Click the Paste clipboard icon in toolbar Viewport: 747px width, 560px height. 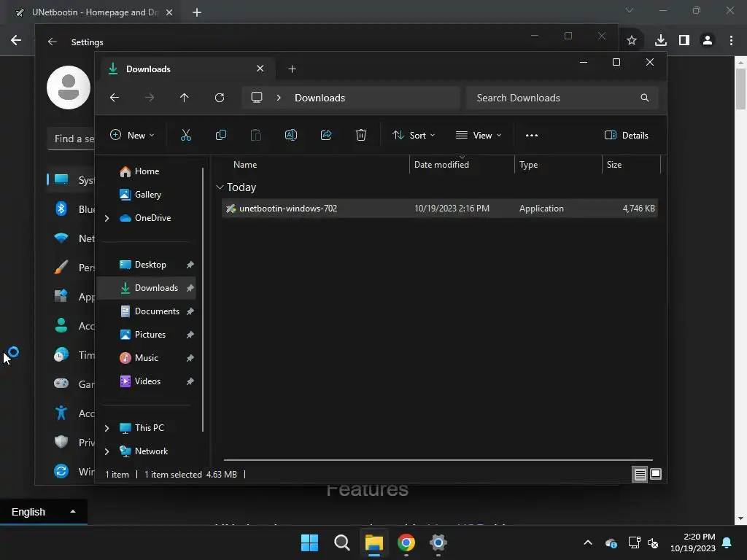256,135
